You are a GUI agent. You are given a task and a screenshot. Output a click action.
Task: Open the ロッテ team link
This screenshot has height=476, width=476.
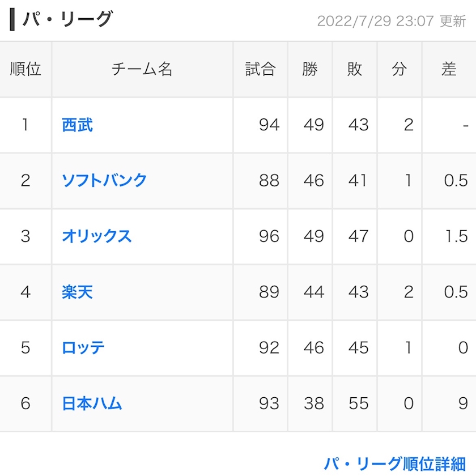point(83,347)
